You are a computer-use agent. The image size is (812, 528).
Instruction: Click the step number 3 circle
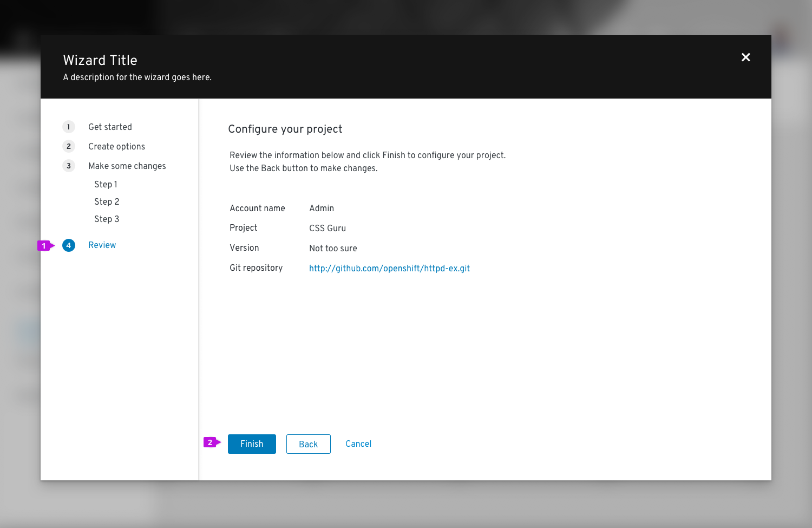(69, 166)
